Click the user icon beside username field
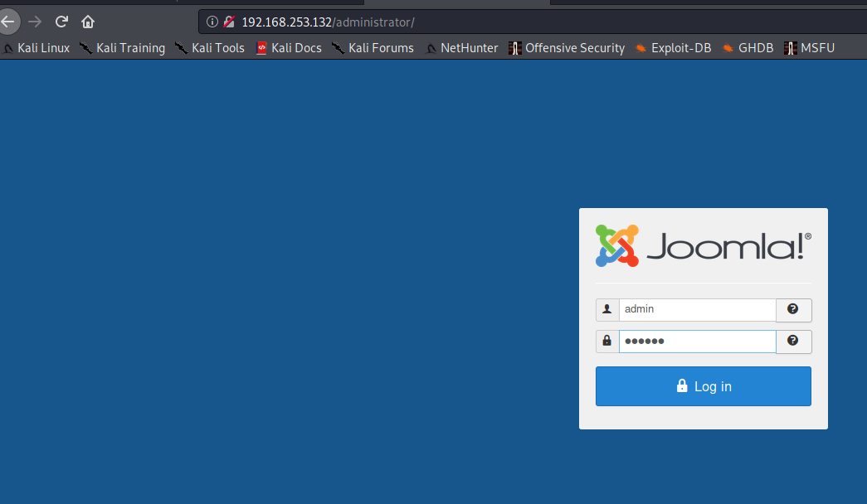867x504 pixels. click(x=607, y=309)
